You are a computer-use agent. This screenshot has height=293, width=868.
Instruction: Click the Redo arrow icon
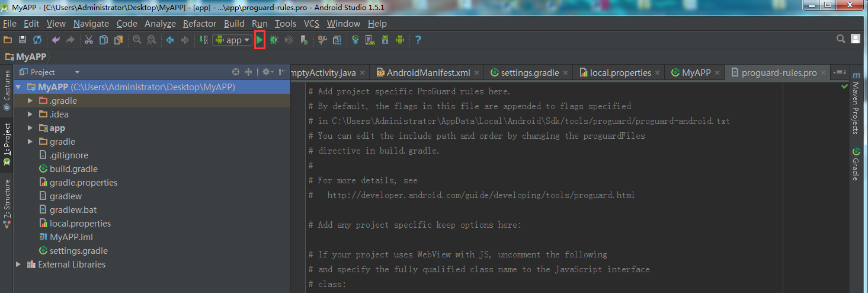pos(71,40)
